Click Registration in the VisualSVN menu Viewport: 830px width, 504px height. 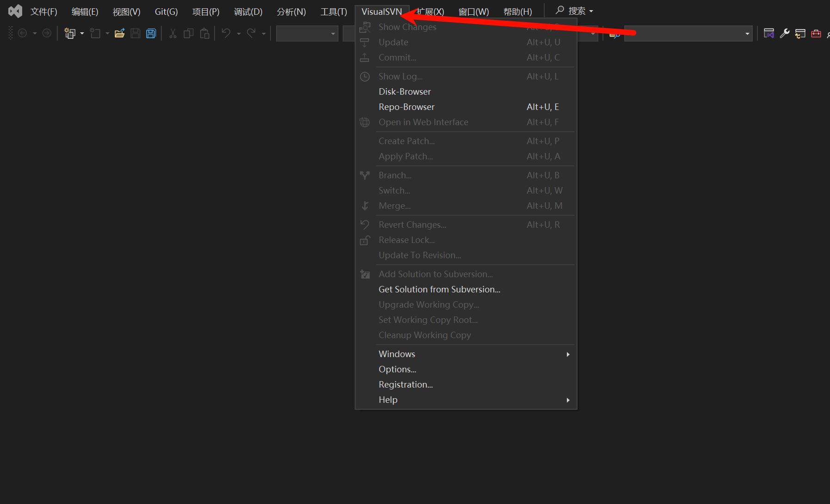pos(405,384)
